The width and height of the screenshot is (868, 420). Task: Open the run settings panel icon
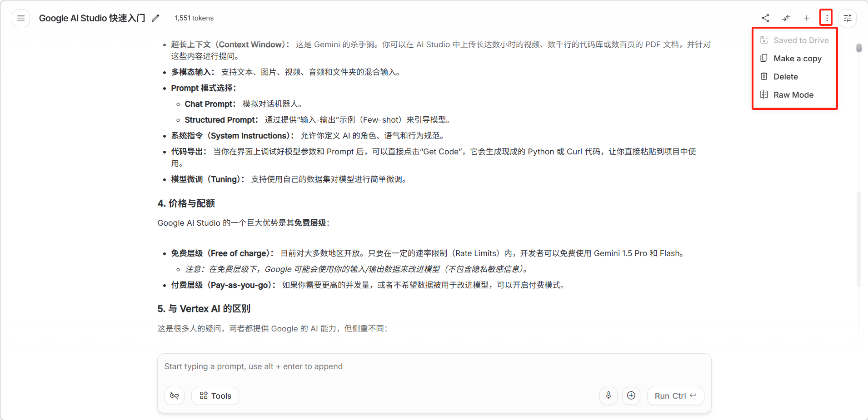847,18
